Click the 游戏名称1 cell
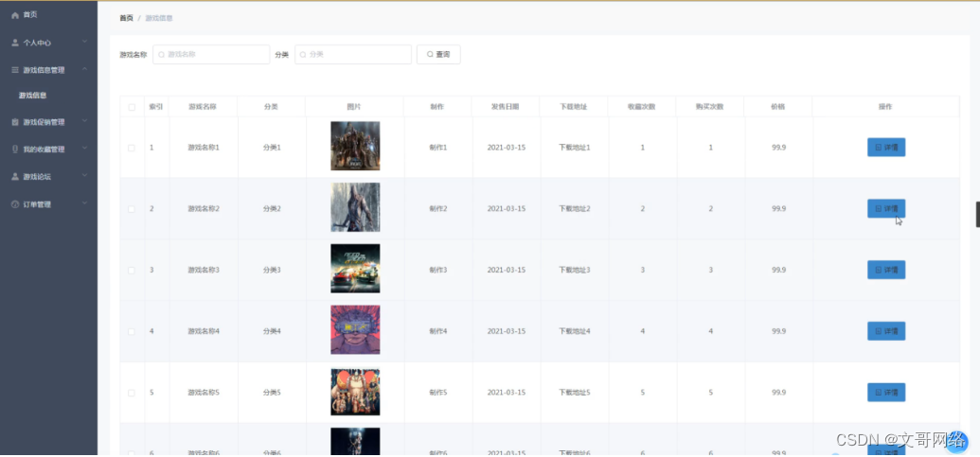Image resolution: width=980 pixels, height=457 pixels. [x=204, y=148]
